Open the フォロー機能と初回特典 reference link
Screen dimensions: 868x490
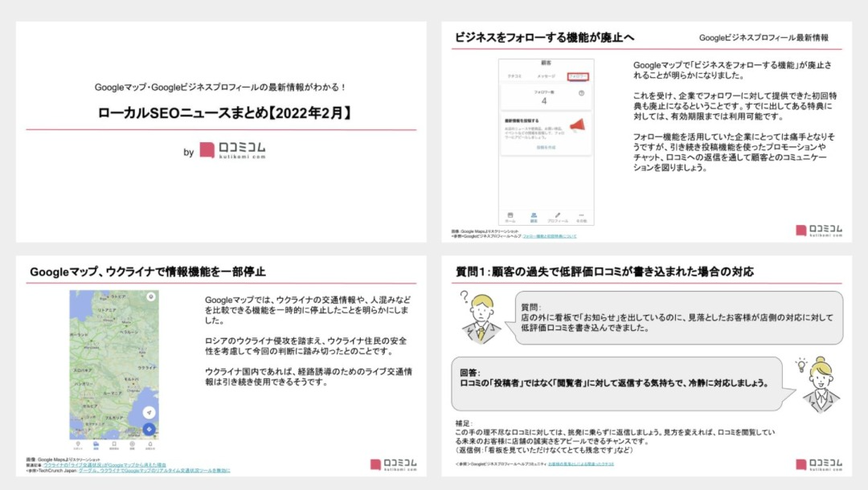click(x=548, y=236)
